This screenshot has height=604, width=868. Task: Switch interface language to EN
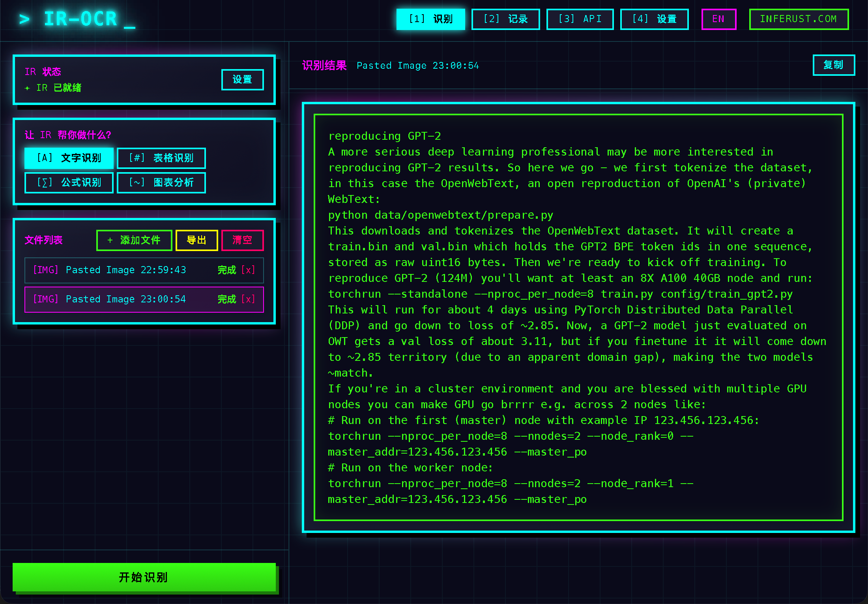718,19
